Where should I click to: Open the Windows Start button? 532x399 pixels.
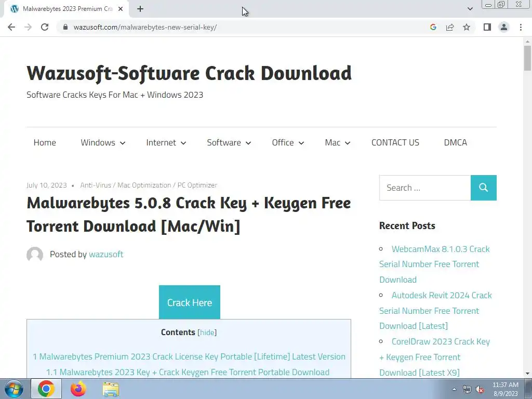pyautogui.click(x=14, y=389)
